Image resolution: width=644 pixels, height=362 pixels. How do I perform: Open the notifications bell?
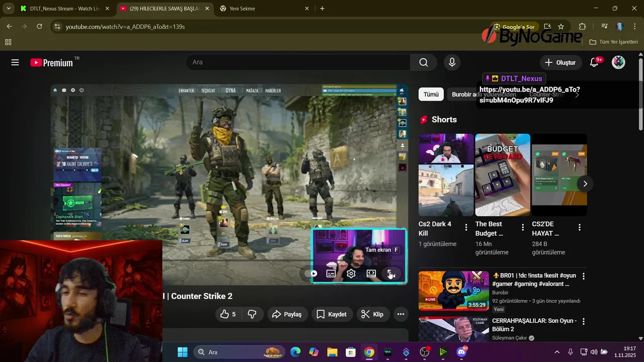(594, 62)
